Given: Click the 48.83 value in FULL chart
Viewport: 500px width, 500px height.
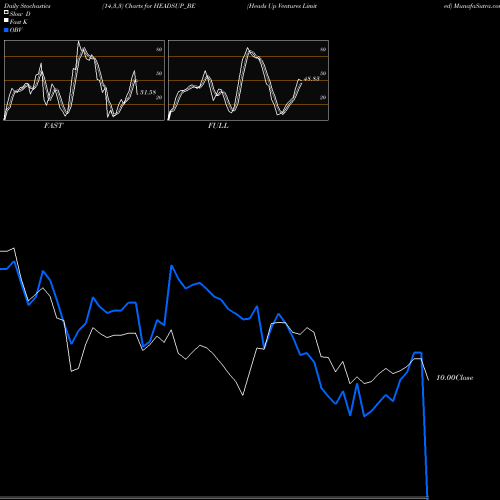Looking at the screenshot, I should [312, 78].
